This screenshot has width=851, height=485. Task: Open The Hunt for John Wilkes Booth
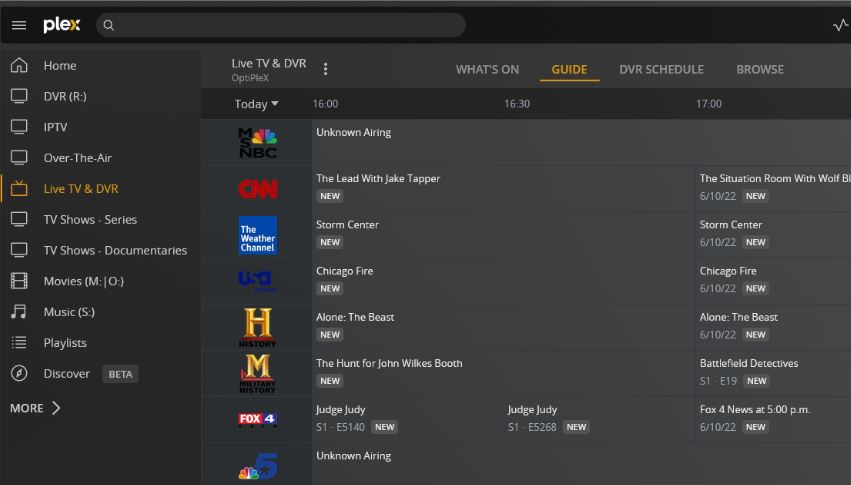[503, 373]
